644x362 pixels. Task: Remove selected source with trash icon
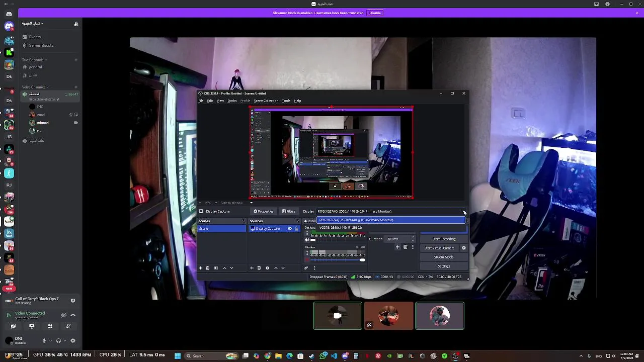pos(259,268)
